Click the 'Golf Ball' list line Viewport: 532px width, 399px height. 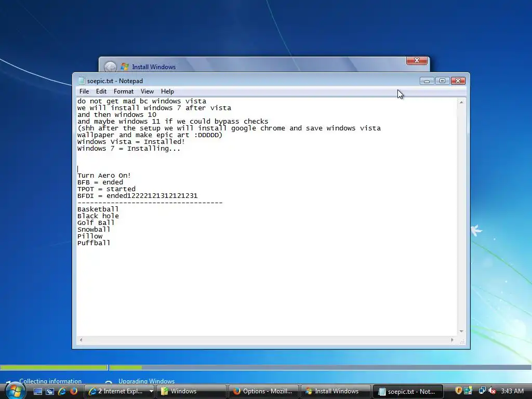[96, 223]
